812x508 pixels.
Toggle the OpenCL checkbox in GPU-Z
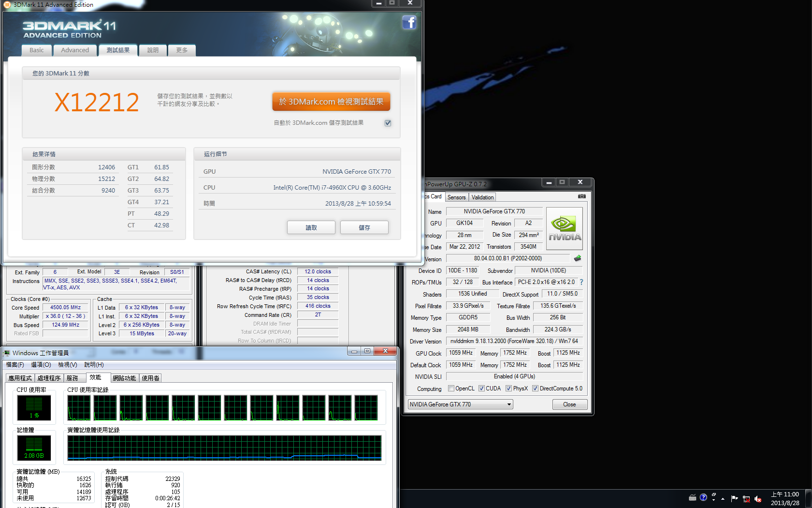tap(451, 388)
